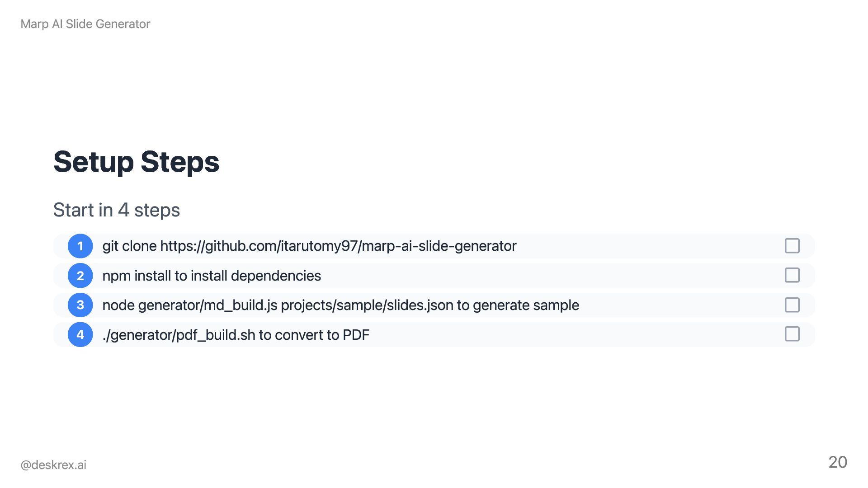This screenshot has width=868, height=488.
Task: Click the word 'PDF' in step 4
Action: 356,335
